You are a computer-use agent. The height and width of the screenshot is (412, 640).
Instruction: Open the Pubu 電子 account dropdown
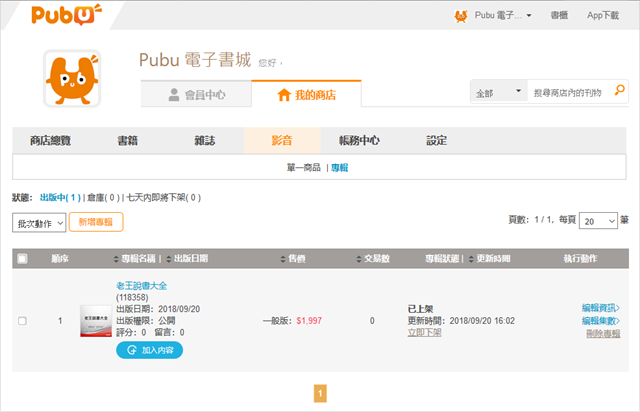click(502, 16)
